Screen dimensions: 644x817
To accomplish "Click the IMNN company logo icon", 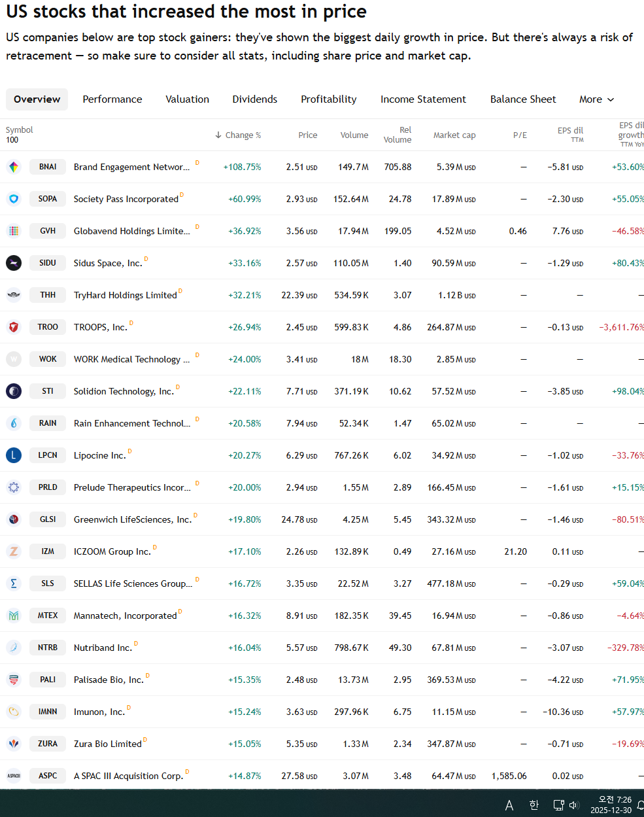I will 14,712.
